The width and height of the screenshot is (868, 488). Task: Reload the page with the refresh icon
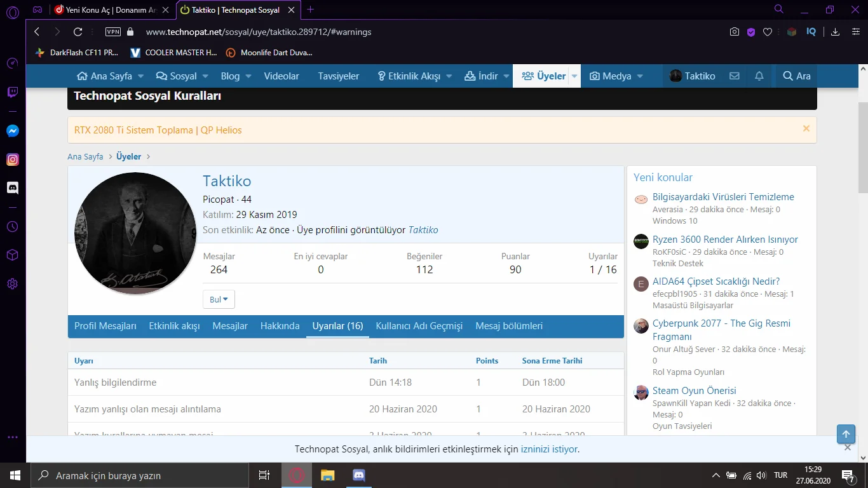pos(78,32)
